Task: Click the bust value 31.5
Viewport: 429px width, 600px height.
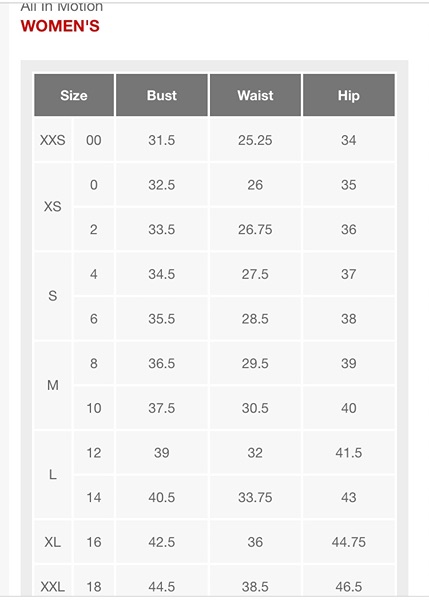Action: coord(161,140)
